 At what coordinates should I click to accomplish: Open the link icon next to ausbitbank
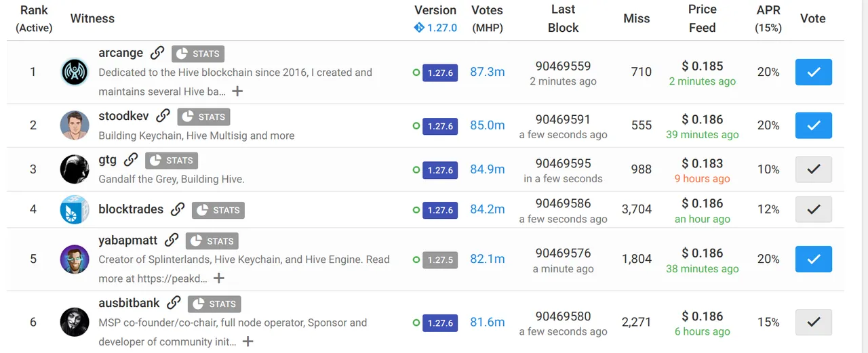[174, 303]
